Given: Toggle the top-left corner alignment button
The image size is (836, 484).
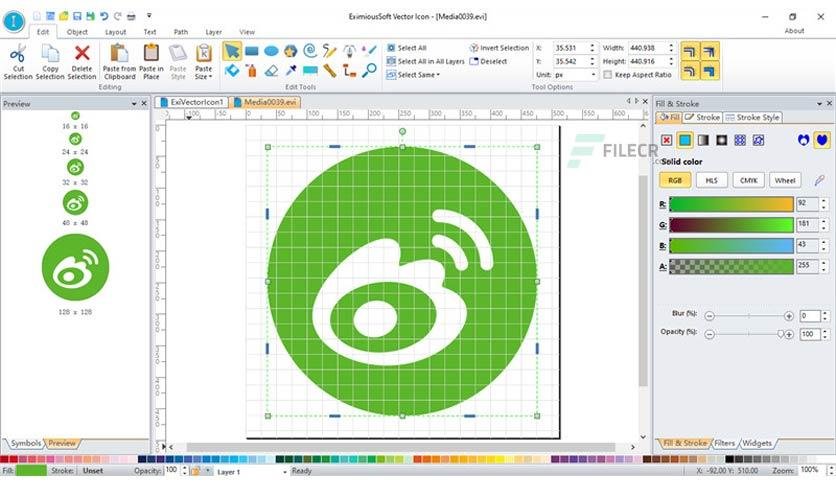Looking at the screenshot, I should pyautogui.click(x=689, y=51).
